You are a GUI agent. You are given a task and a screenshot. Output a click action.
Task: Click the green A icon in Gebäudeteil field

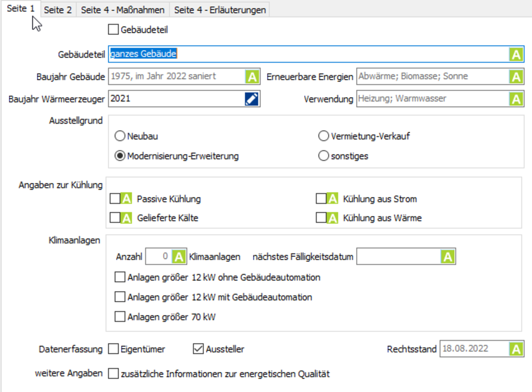[x=516, y=54]
